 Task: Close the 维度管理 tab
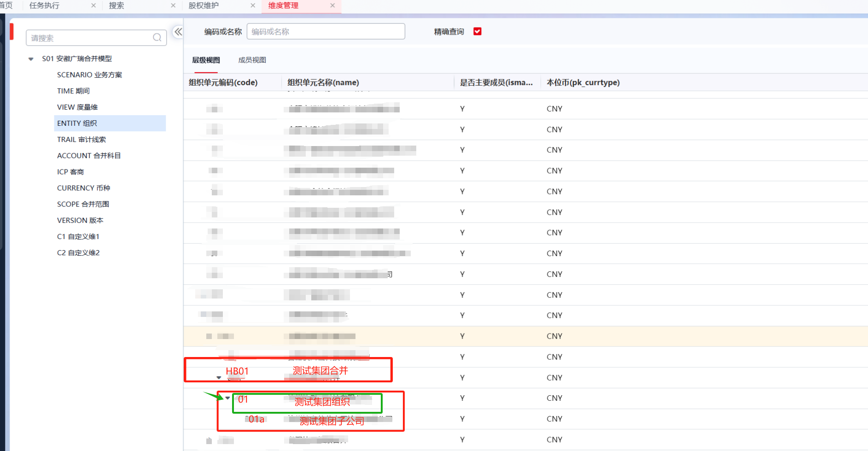(x=332, y=6)
